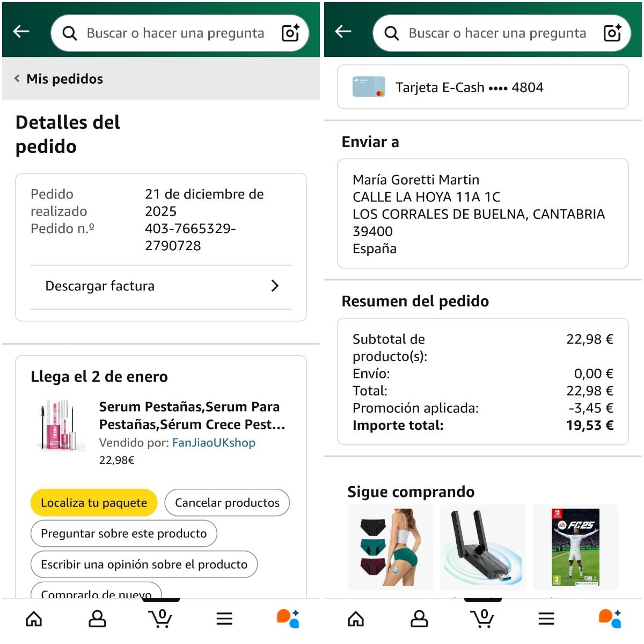Screen dimensions: 644x644
Task: Open FanJiaoUKshop seller link
Action: coord(214,443)
